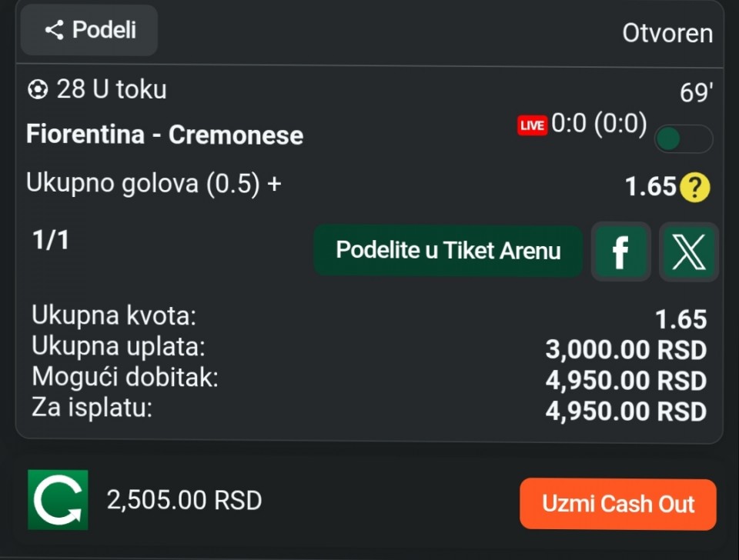This screenshot has width=739, height=560.
Task: Tap the red LIVE badge
Action: click(532, 125)
